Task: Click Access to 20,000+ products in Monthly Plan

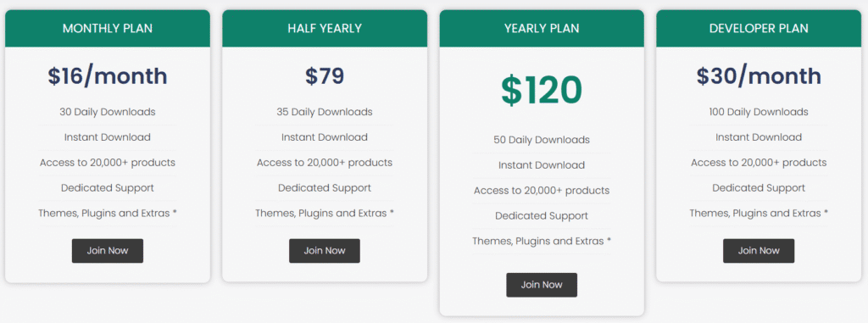Action: (108, 162)
